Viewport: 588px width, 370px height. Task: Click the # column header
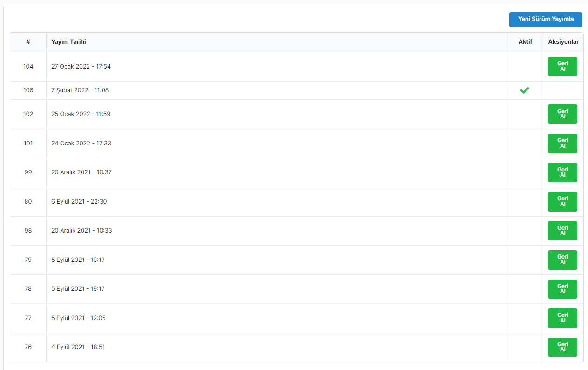click(x=28, y=42)
